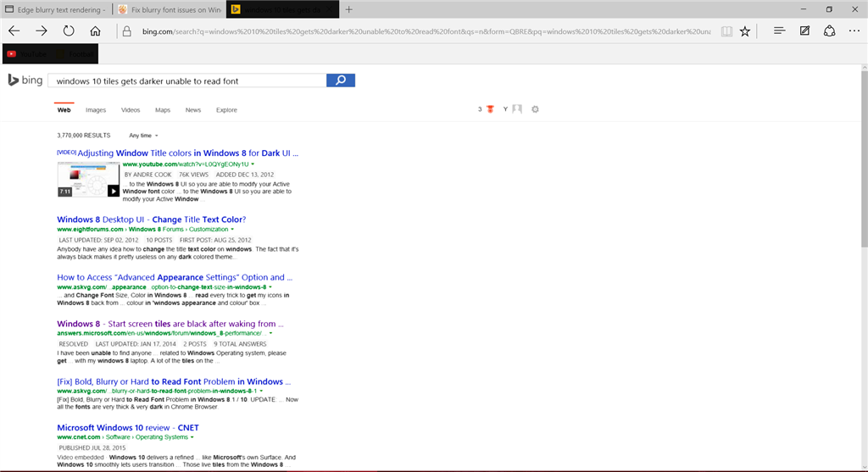Image resolution: width=868 pixels, height=472 pixels.
Task: Click the Bing search input field
Action: coord(187,81)
